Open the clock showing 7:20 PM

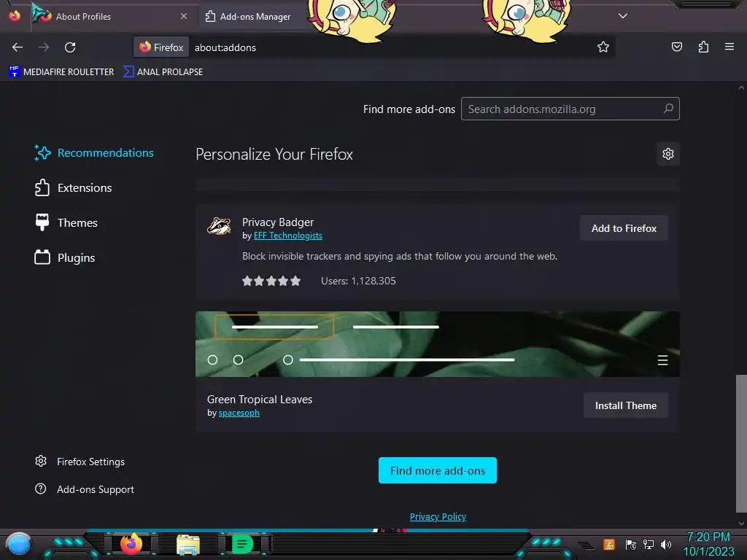pyautogui.click(x=708, y=544)
